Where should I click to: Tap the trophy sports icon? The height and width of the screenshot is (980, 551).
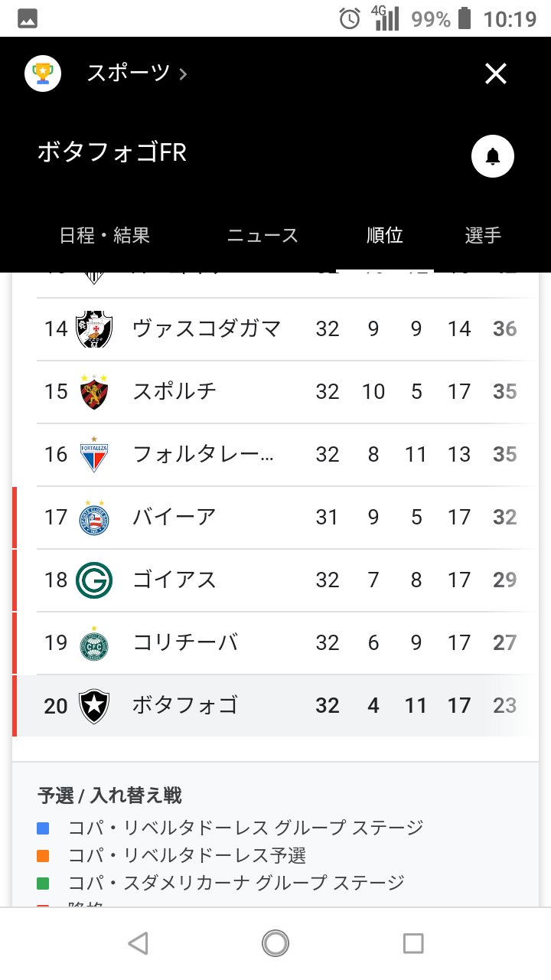[43, 73]
